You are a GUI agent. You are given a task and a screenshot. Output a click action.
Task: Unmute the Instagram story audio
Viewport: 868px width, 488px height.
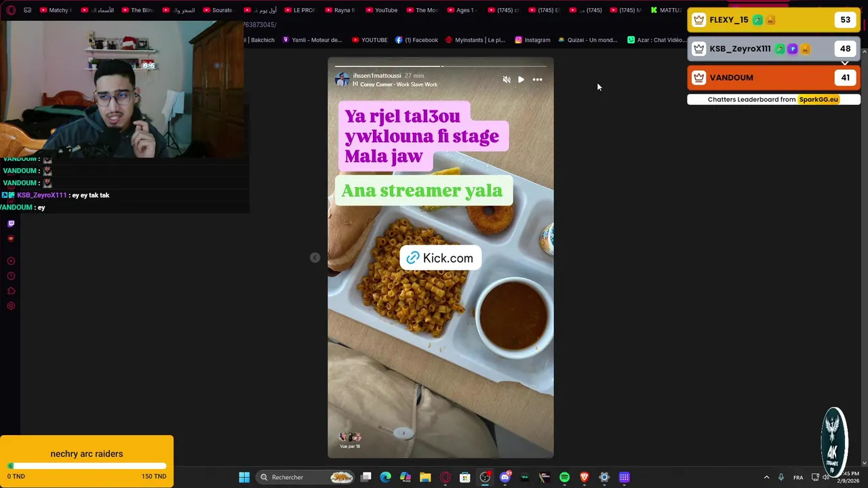click(507, 80)
